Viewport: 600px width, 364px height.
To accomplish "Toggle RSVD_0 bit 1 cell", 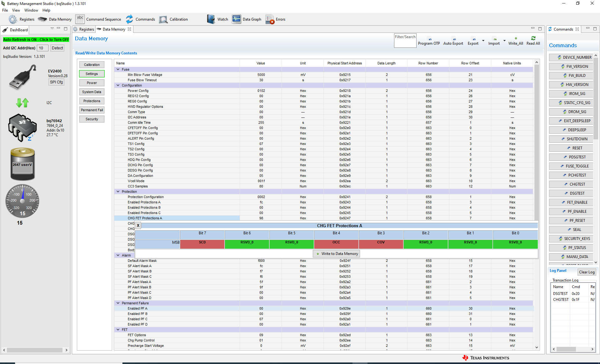I will [470, 244].
